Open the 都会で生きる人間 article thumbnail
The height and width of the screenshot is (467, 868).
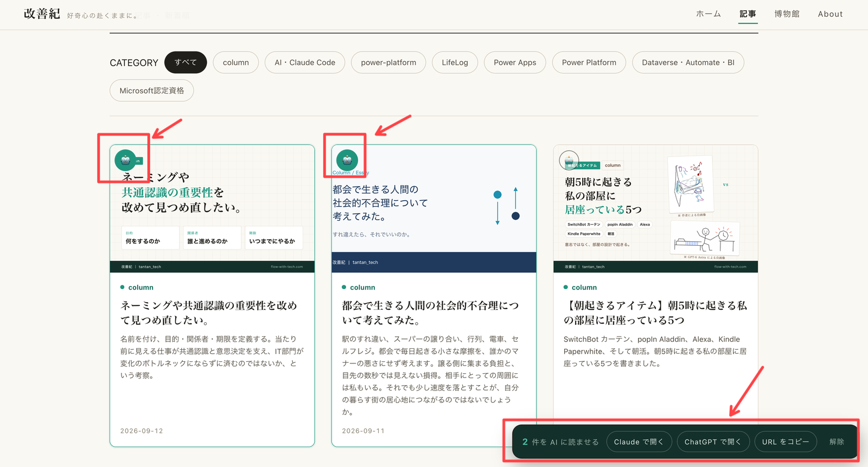click(434, 209)
